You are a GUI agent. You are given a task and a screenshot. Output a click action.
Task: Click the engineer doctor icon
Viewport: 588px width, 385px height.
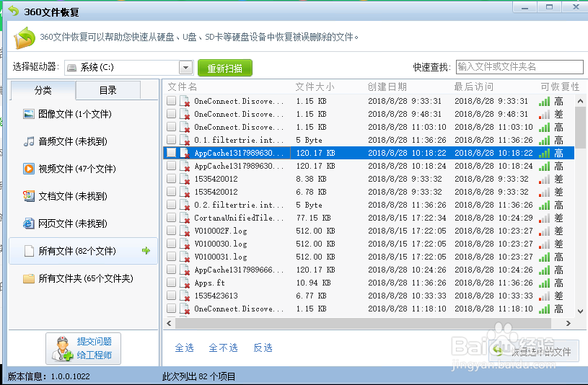[62, 349]
